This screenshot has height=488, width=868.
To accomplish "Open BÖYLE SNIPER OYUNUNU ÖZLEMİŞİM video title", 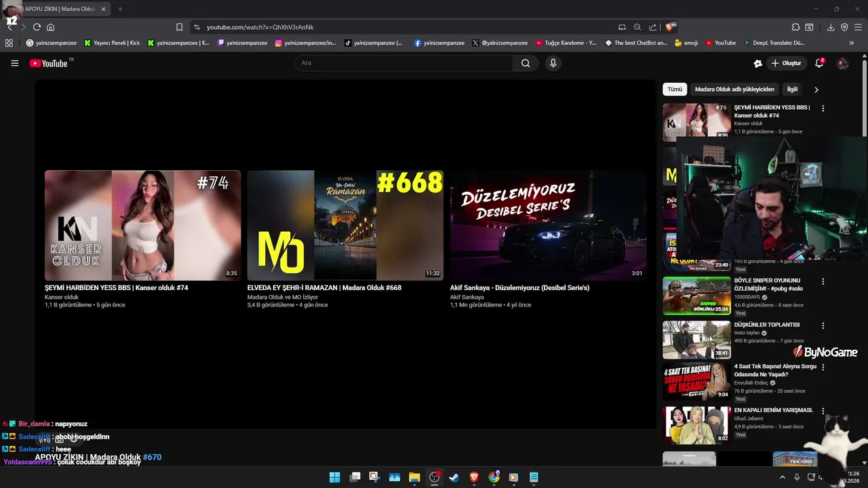I will click(x=768, y=284).
